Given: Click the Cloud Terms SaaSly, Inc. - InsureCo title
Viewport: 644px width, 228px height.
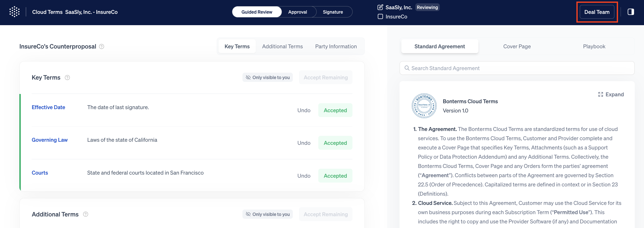Looking at the screenshot, I should click(x=75, y=12).
